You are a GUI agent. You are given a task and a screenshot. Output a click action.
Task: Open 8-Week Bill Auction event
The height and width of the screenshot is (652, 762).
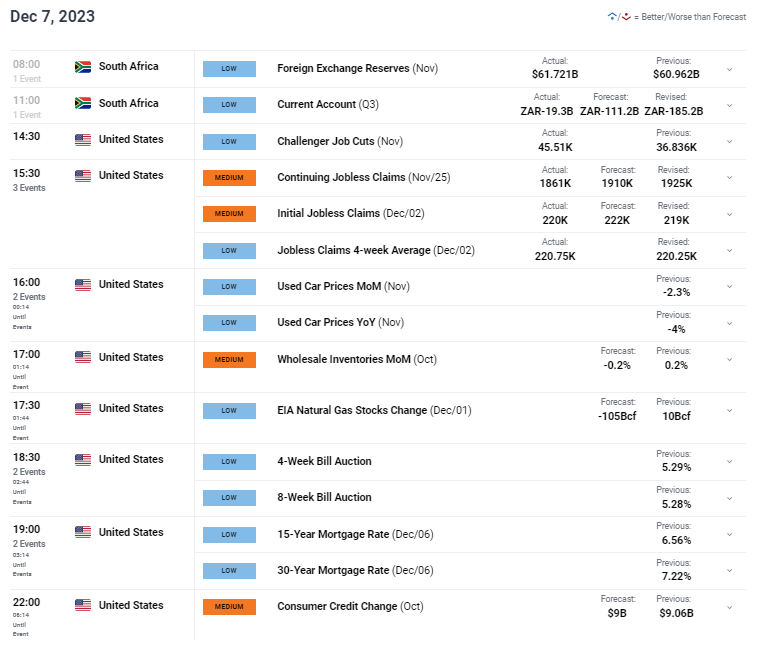324,498
